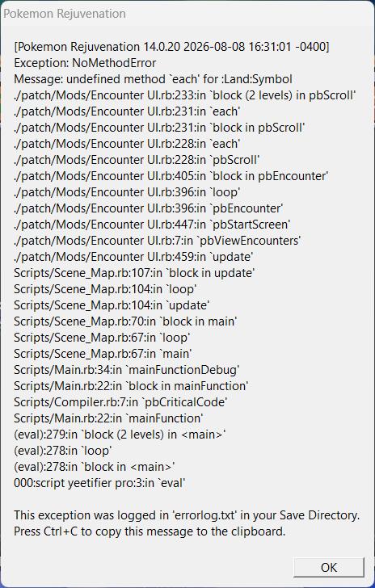
Task: Click the Encounter UI.rb:459 update line
Action: click(133, 257)
